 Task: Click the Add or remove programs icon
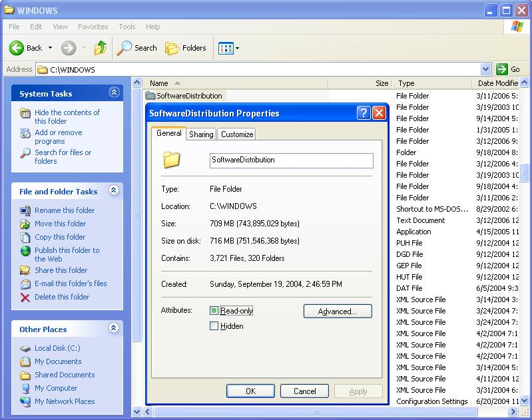coord(25,133)
